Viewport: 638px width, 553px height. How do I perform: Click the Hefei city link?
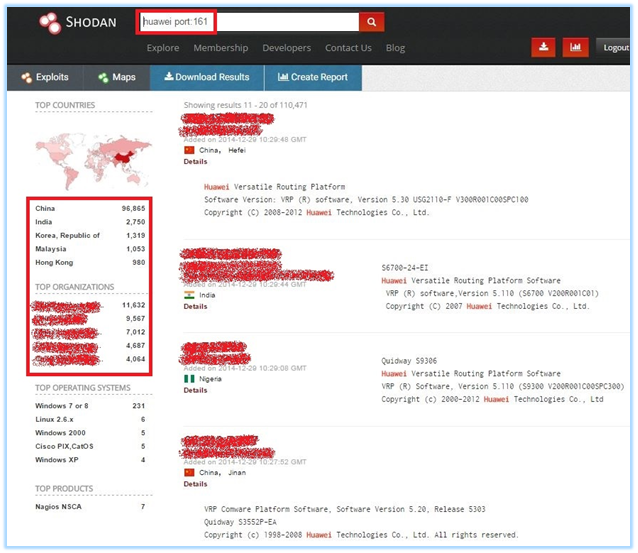coord(237,150)
